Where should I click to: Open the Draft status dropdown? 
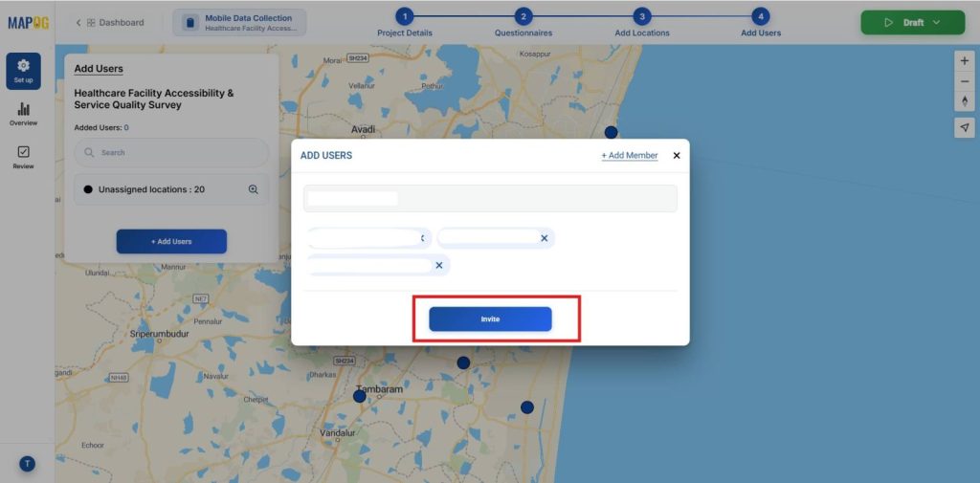point(912,22)
